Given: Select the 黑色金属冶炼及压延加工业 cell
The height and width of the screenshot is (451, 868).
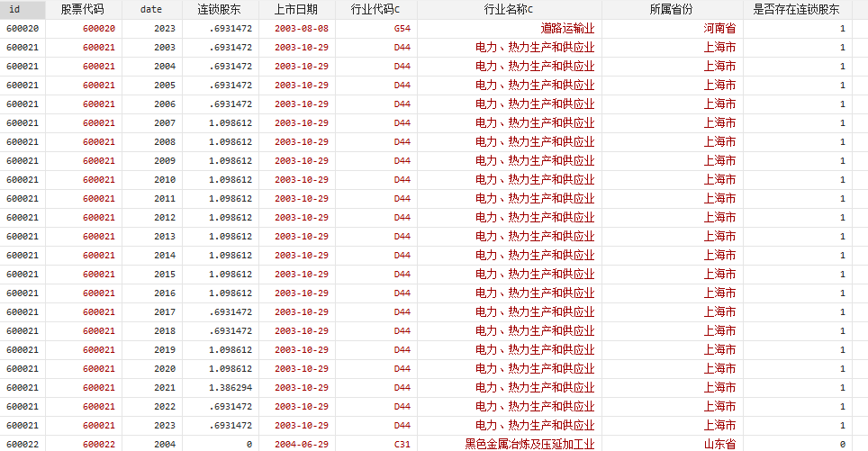Looking at the screenshot, I should coord(529,444).
